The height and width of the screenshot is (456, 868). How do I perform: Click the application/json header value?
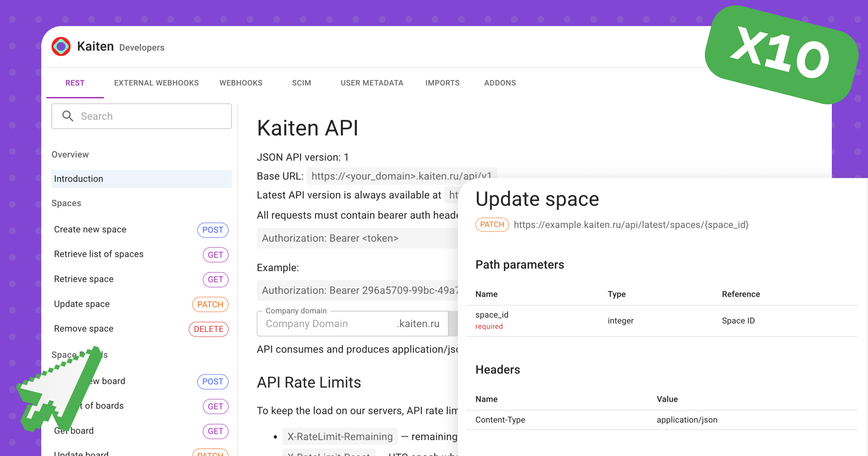pyautogui.click(x=687, y=420)
